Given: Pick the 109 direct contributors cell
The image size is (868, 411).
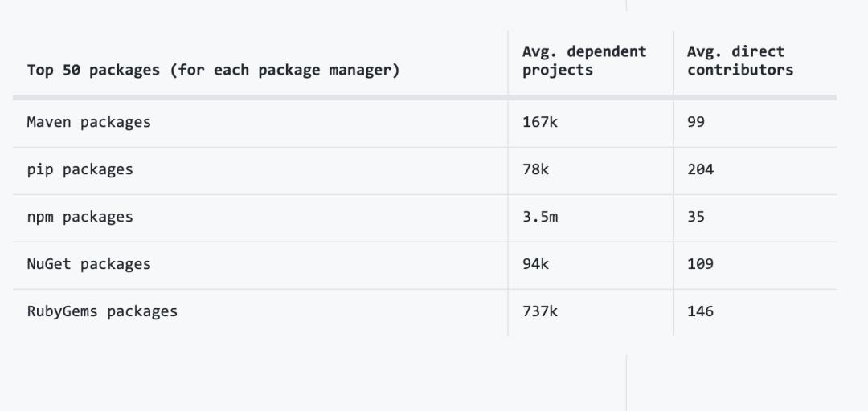Looking at the screenshot, I should click(700, 264).
